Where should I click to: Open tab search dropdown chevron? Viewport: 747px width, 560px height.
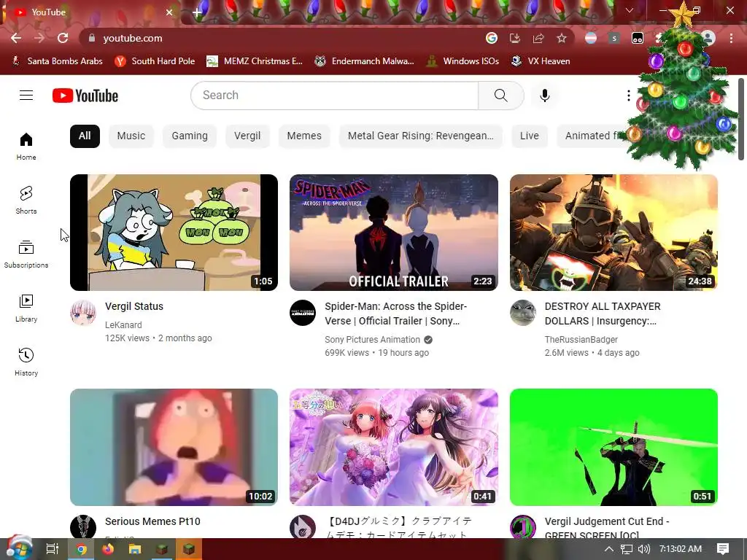click(630, 10)
